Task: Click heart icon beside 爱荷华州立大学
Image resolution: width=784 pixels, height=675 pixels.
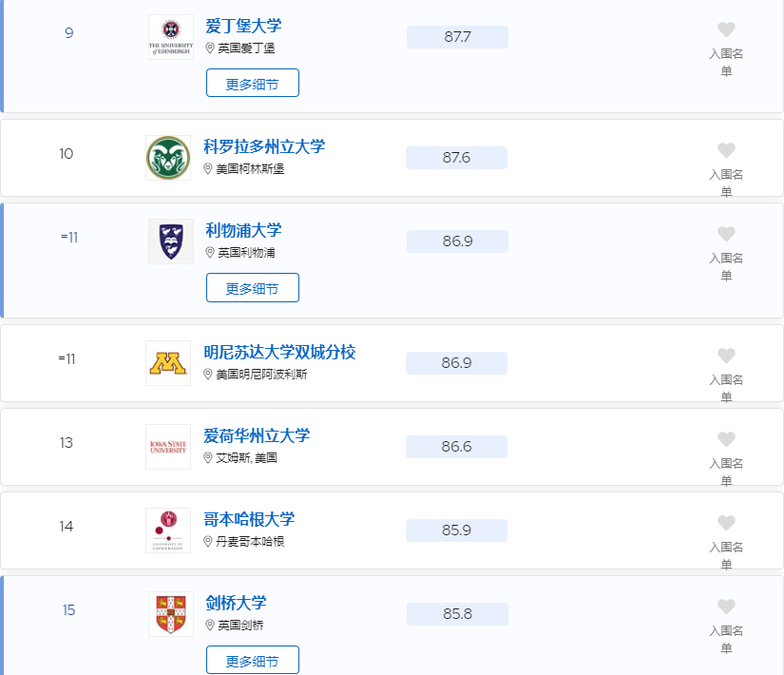Action: click(726, 439)
